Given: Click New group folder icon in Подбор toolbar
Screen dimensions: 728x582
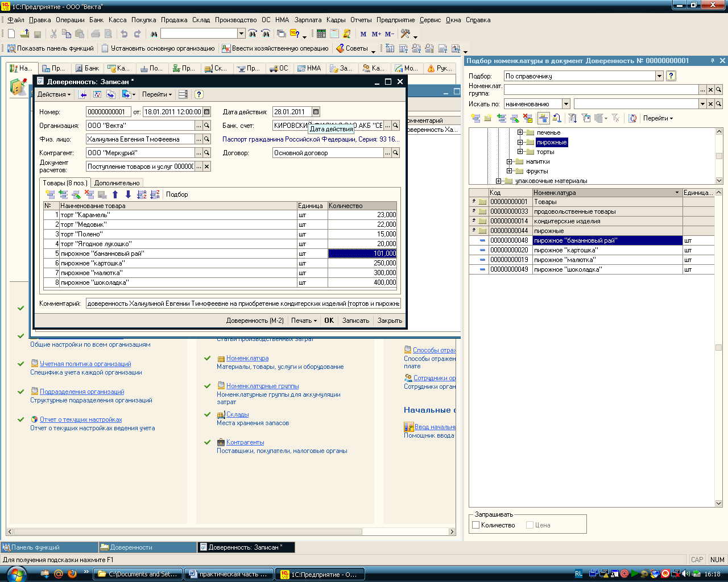Looking at the screenshot, I should point(488,118).
